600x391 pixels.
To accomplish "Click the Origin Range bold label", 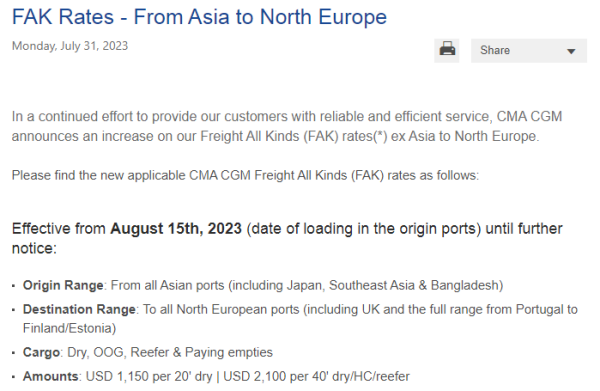I will (63, 285).
